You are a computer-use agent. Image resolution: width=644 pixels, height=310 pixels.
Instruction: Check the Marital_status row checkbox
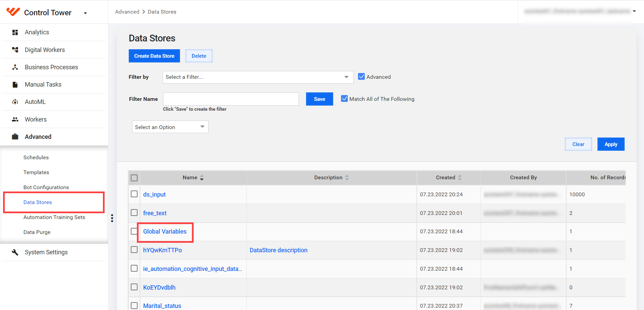[x=134, y=306]
